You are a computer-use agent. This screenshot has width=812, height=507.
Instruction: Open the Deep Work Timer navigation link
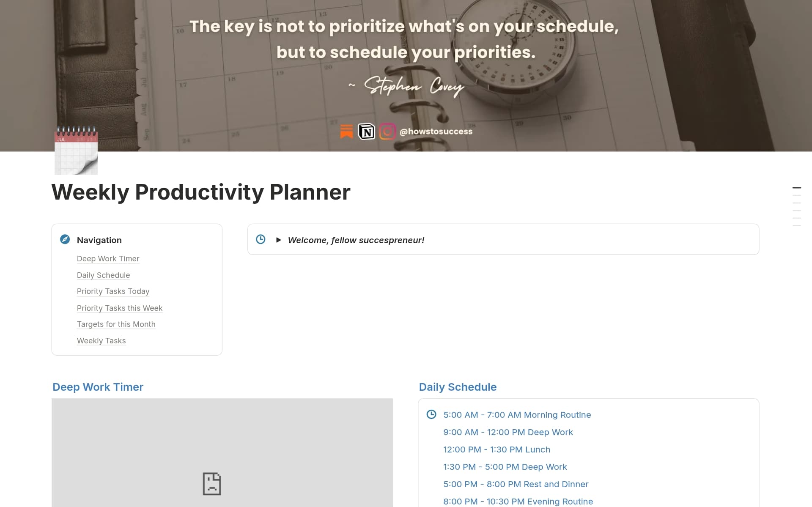[x=108, y=259]
